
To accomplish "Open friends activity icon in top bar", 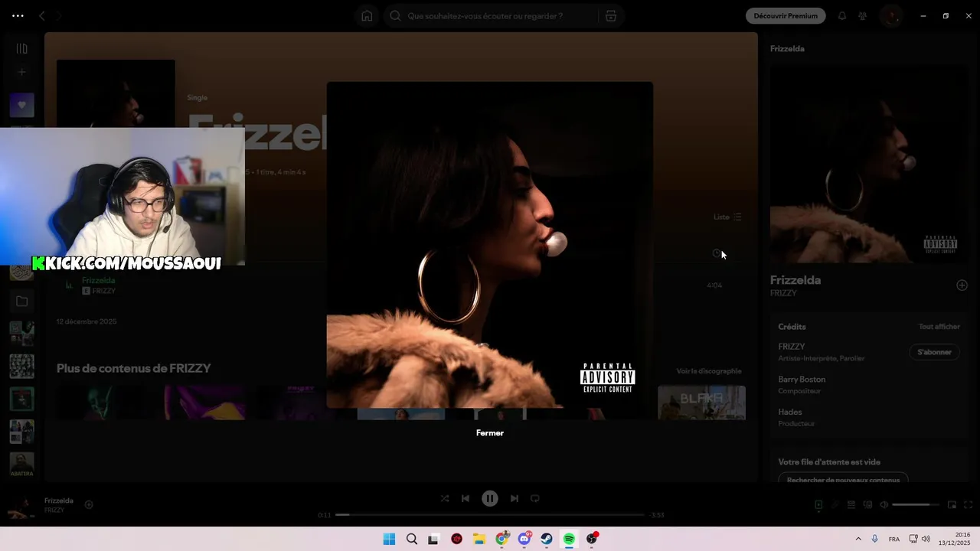I will tap(863, 16).
